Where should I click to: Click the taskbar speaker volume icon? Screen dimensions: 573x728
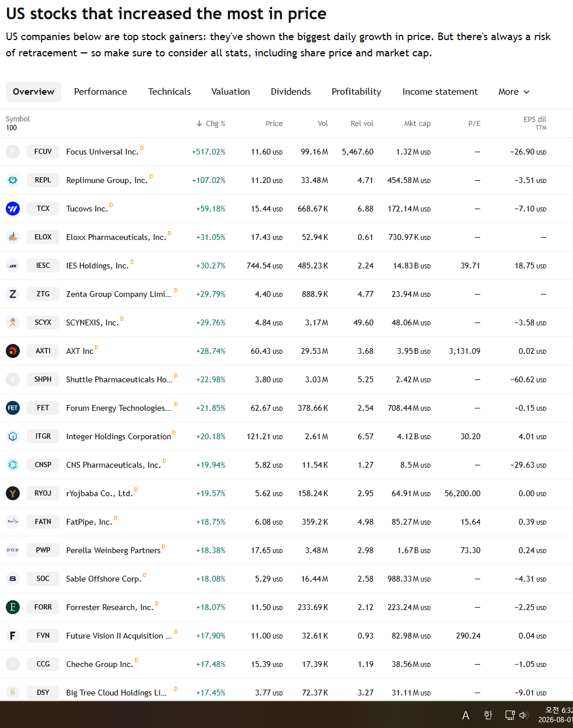[523, 715]
